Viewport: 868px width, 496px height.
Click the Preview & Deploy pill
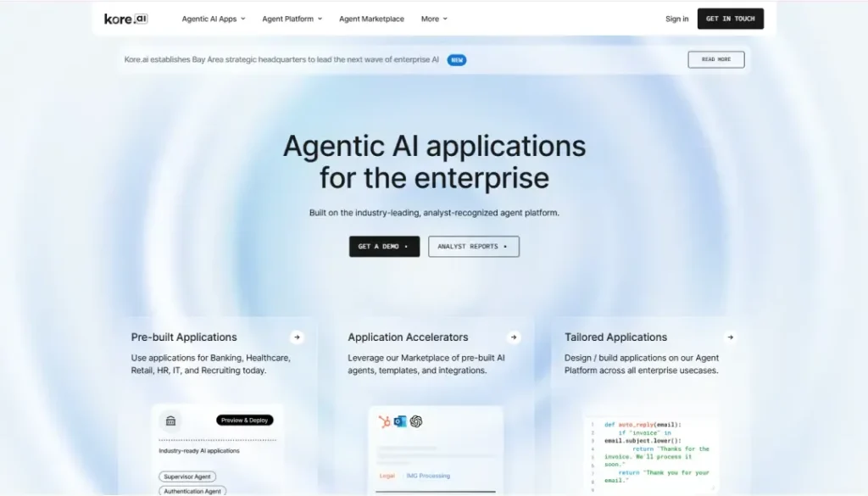pos(245,421)
